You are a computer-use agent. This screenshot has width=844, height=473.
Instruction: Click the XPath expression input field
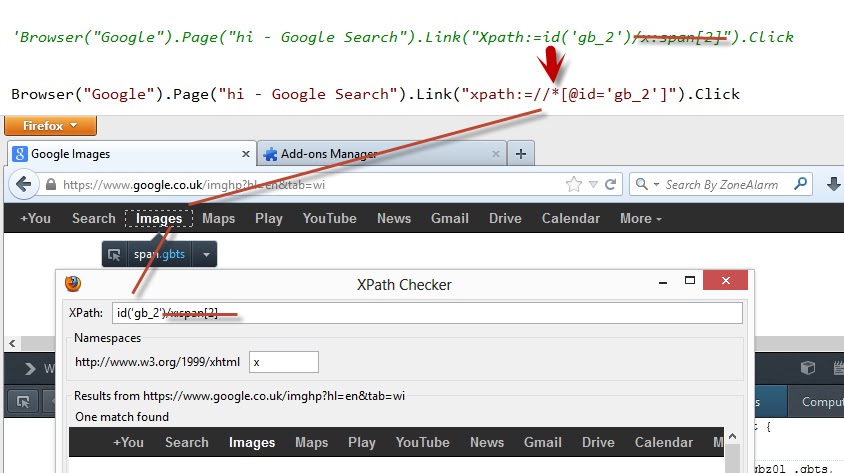tap(427, 313)
